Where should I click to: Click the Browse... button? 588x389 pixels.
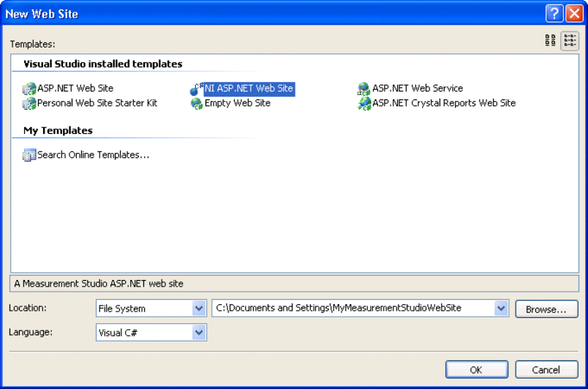click(x=546, y=309)
